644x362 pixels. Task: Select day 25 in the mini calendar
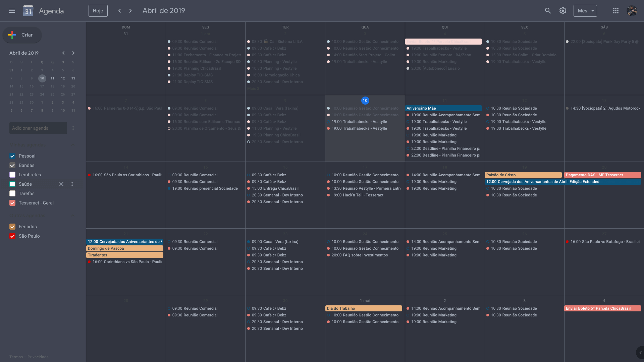coord(52,94)
